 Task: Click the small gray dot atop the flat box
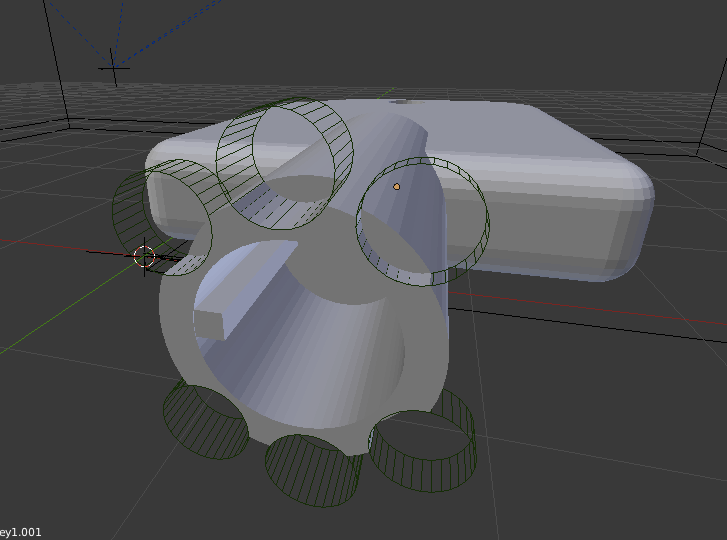coord(398,101)
